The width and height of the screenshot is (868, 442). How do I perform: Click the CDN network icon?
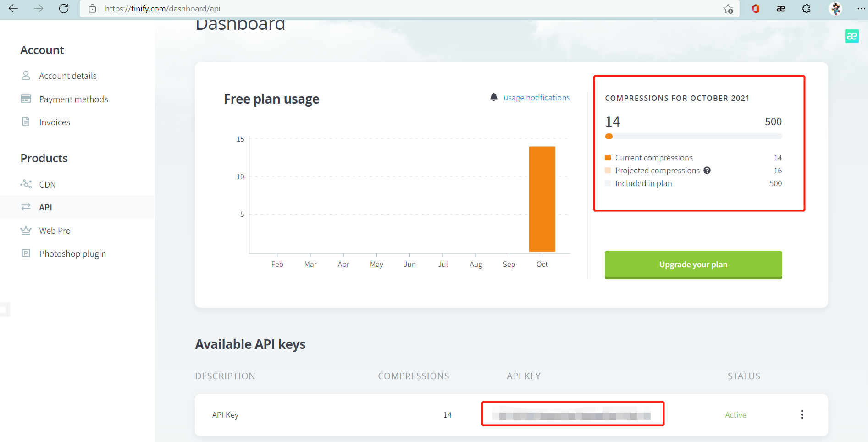coord(26,184)
